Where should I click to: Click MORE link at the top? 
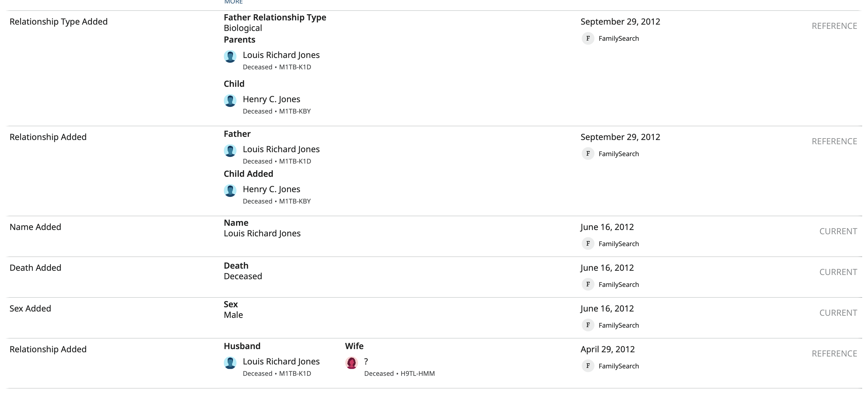(x=234, y=2)
